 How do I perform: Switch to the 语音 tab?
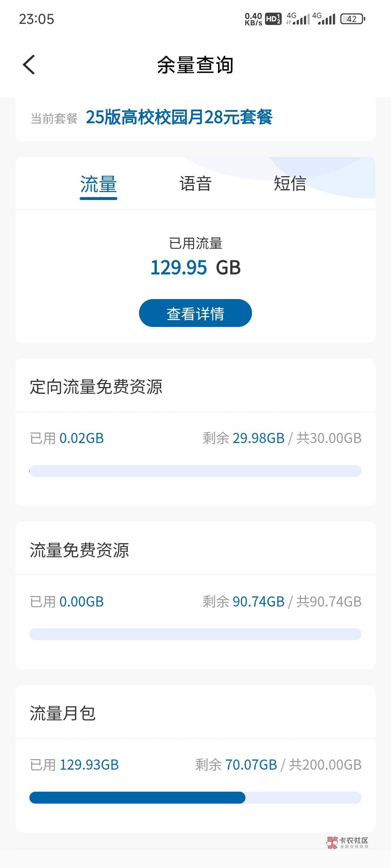click(x=195, y=184)
